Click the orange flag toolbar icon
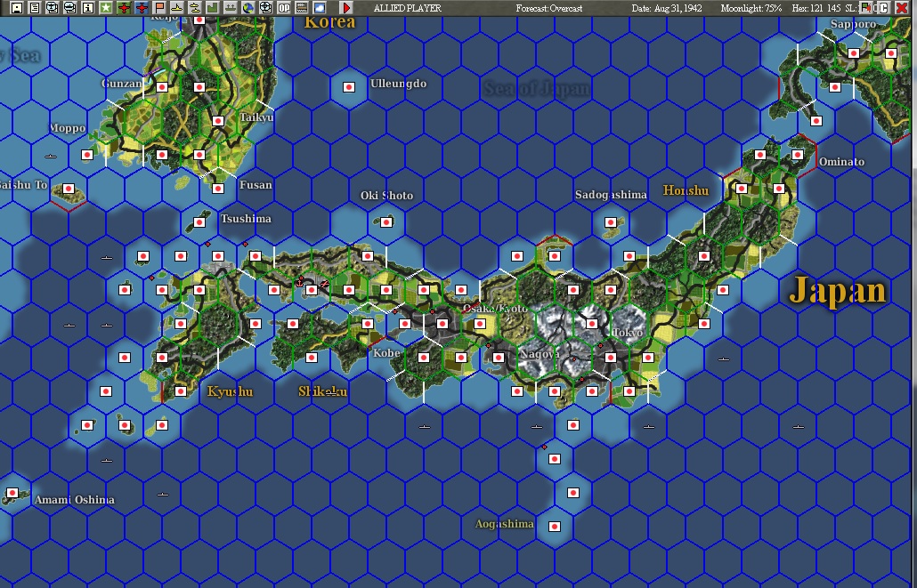Image resolution: width=917 pixels, height=588 pixels. [x=159, y=8]
